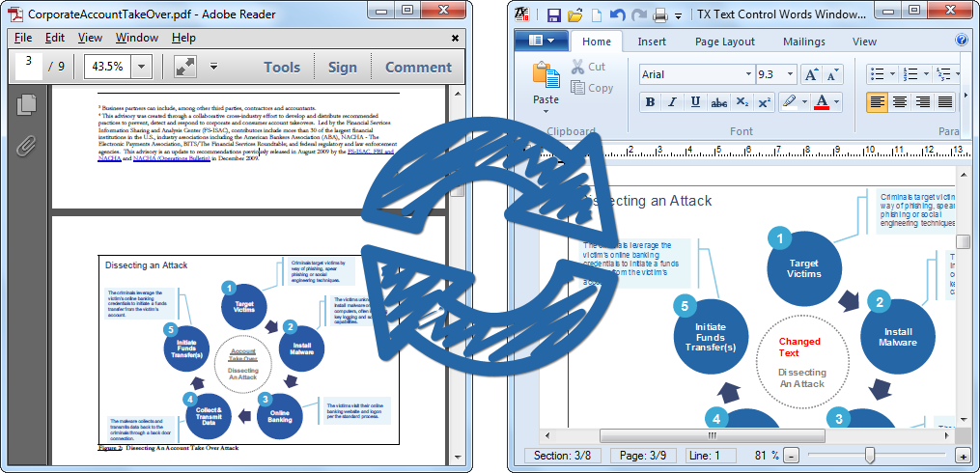Click the Paste clipboard icon
980x473 pixels.
click(546, 75)
